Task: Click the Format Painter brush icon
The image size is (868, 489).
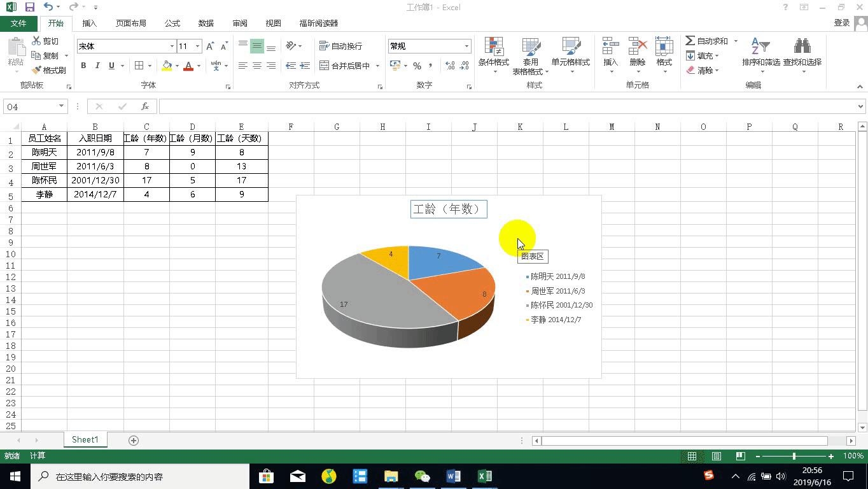Action: point(37,70)
